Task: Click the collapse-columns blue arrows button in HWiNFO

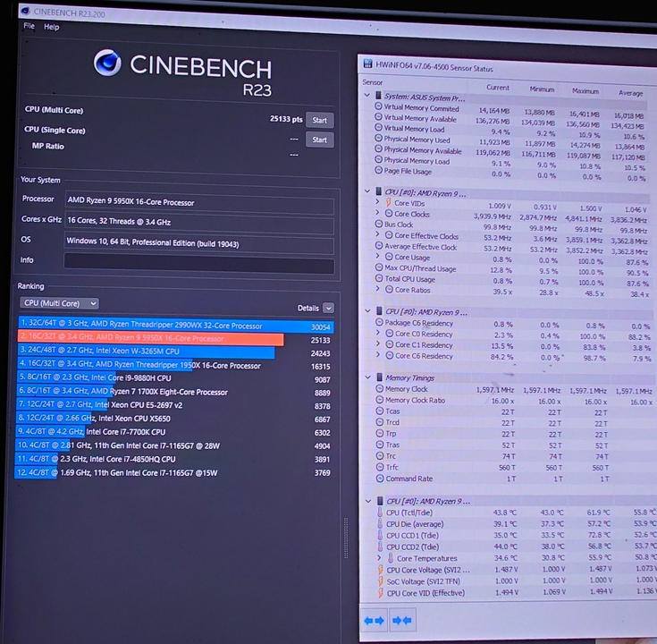Action: point(402,620)
